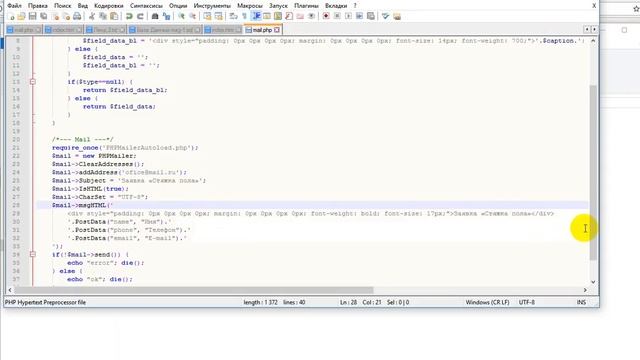Run macro multiple times icon
Image resolution: width=640 pixels, height=360 pixels.
pos(359,16)
